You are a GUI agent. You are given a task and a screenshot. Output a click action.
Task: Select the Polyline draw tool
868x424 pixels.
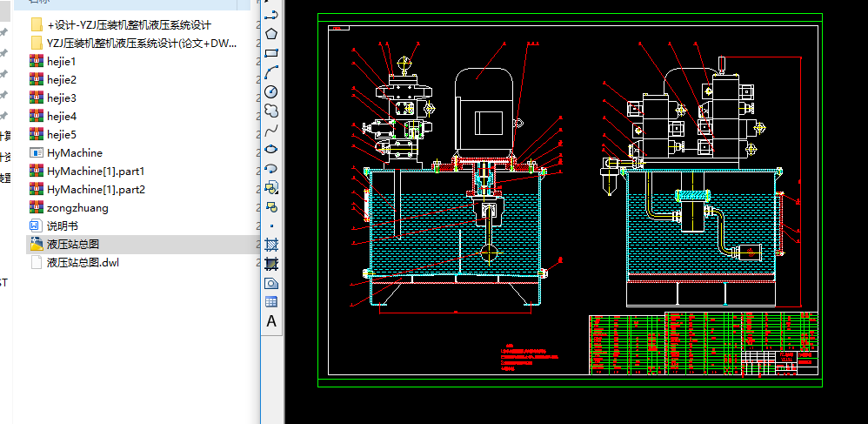click(271, 15)
